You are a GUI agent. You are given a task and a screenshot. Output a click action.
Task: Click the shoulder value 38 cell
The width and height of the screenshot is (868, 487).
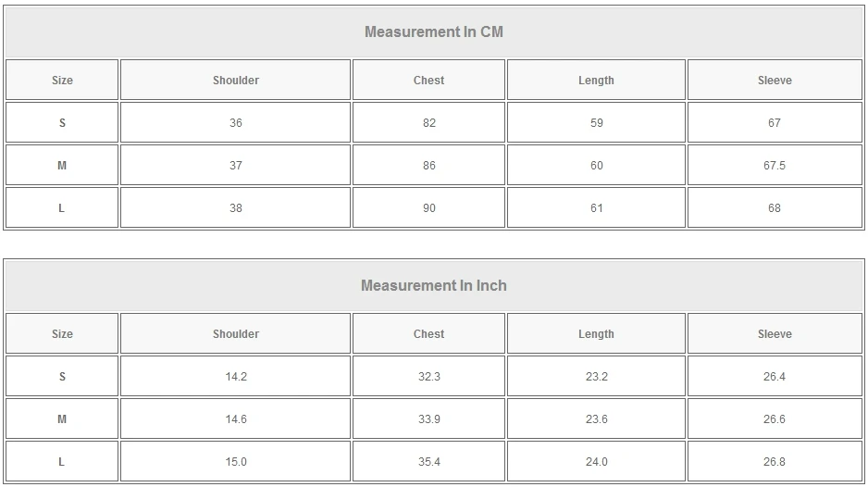(236, 208)
